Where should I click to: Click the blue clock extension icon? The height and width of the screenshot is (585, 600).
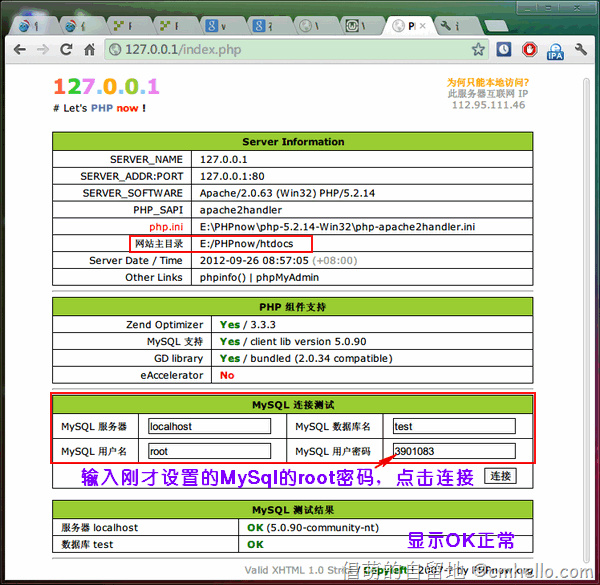pos(503,49)
